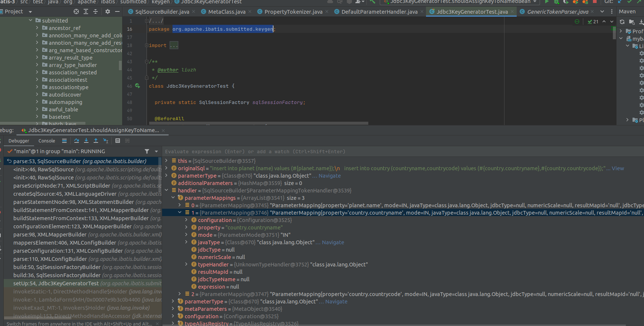Click the frames filter funnel icon

(x=147, y=151)
